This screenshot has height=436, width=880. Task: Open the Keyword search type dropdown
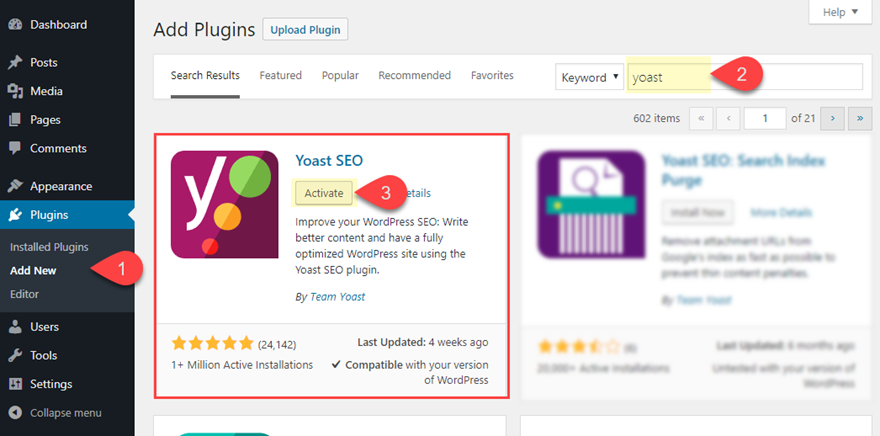590,77
